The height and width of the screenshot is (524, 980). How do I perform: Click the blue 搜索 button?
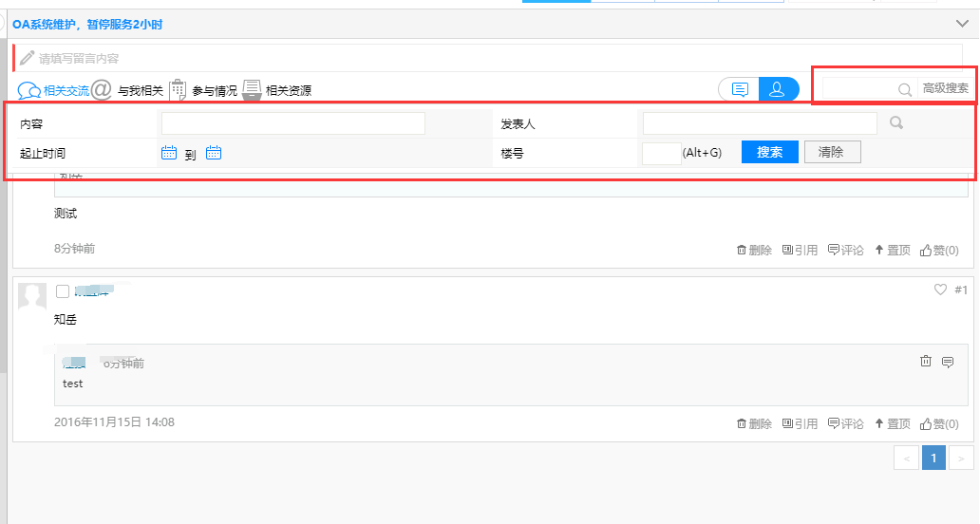point(769,152)
